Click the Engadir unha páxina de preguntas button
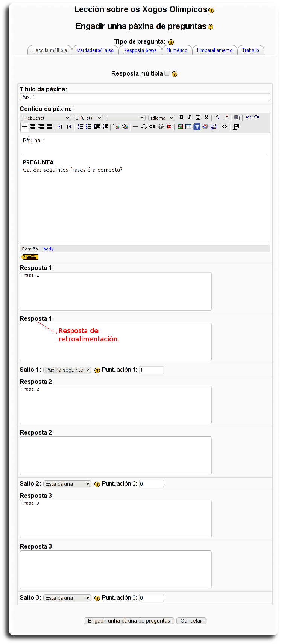The height and width of the screenshot is (644, 281). 129,621
